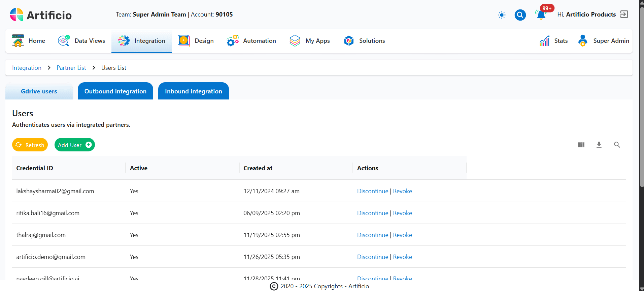Click the Super Admin label
The height and width of the screenshot is (291, 644).
point(611,41)
